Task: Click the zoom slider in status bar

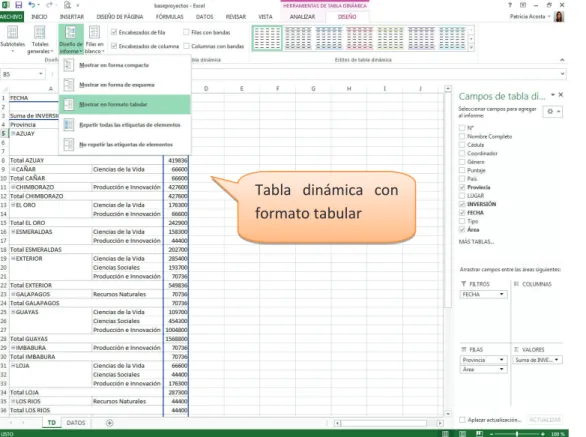Action: point(517,434)
